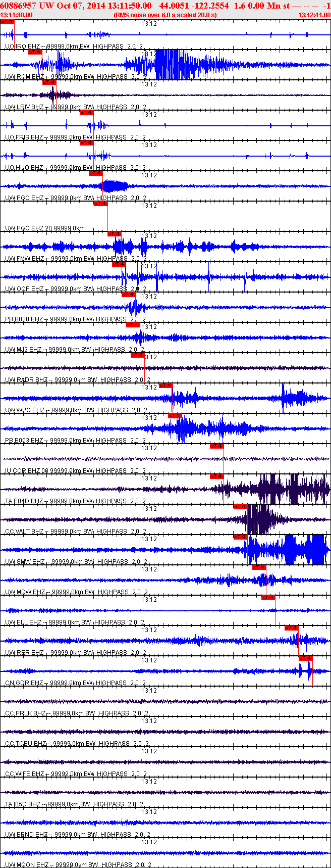Image resolution: width=331 pixels, height=868 pixels.
Task: Select the red pick marker on CN GDR trace
Action: [x=306, y=658]
